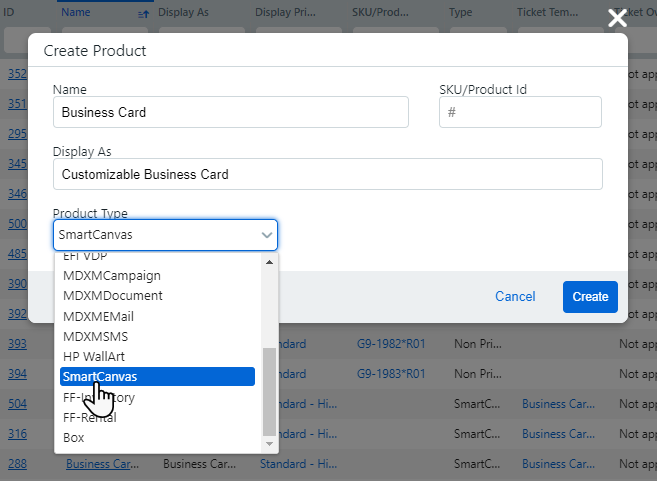Select Box from the product type list
Viewport: 657px width, 481px height.
click(x=73, y=437)
